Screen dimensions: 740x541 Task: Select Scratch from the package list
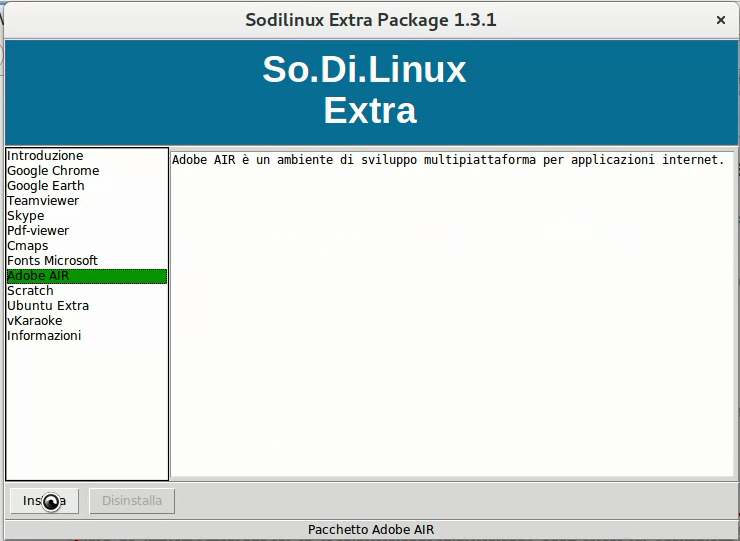(x=30, y=291)
